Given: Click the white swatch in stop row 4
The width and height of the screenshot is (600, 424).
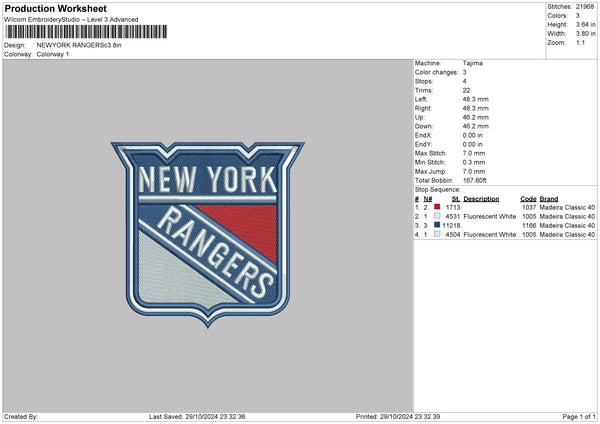Looking at the screenshot, I should point(437,234).
